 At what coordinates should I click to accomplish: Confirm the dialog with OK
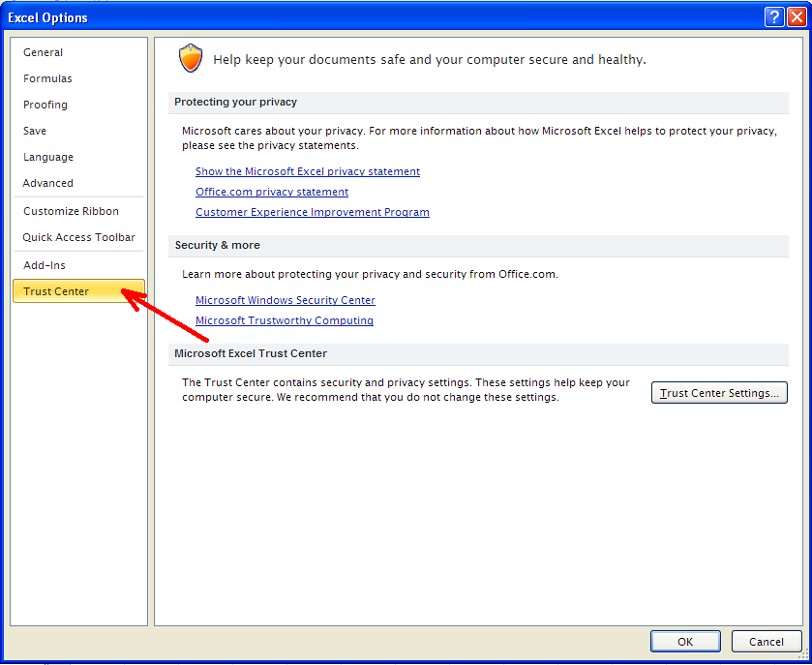[685, 642]
